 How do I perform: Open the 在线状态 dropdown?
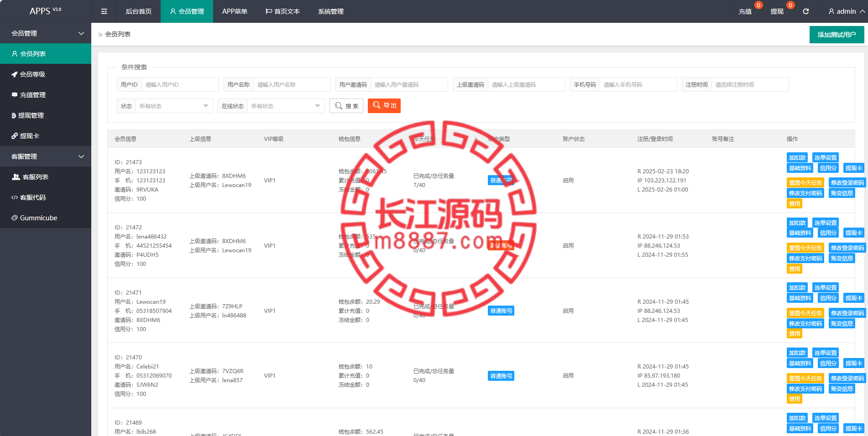(x=286, y=106)
